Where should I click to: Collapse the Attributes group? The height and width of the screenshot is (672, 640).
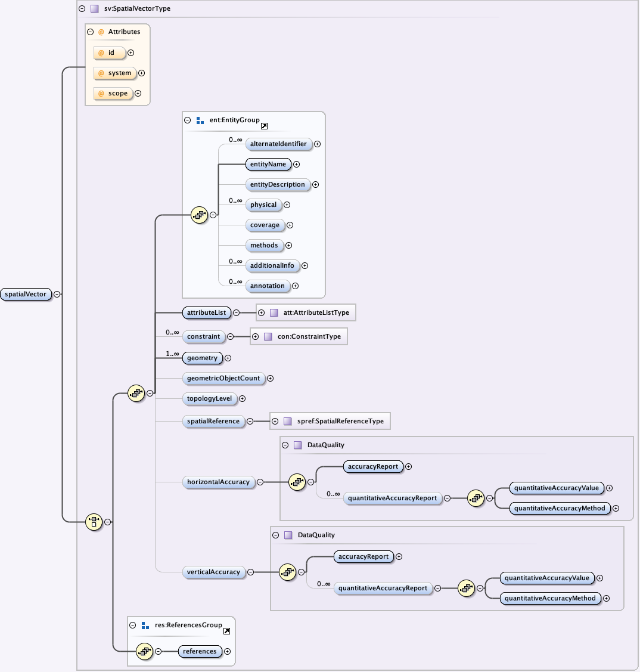[x=91, y=32]
